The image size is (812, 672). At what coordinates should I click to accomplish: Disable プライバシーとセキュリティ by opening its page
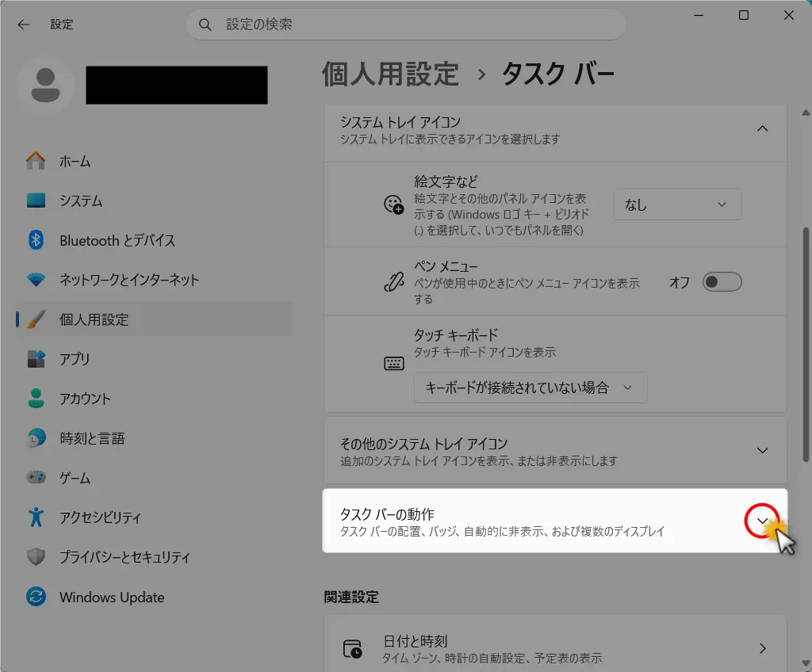(x=123, y=557)
